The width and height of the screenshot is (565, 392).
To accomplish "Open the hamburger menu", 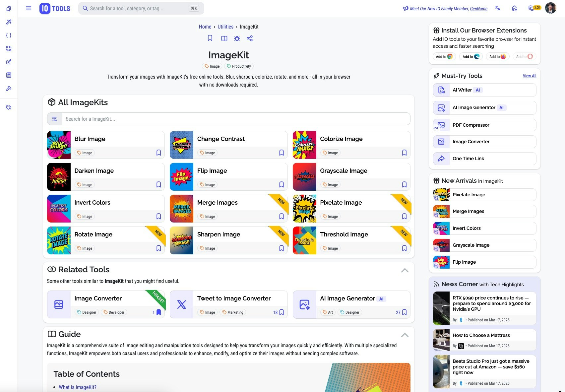I will click(28, 8).
